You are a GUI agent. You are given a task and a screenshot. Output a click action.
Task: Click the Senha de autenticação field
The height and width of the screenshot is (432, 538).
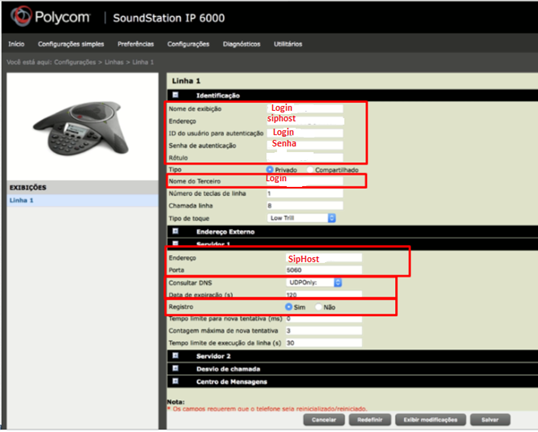(305, 145)
